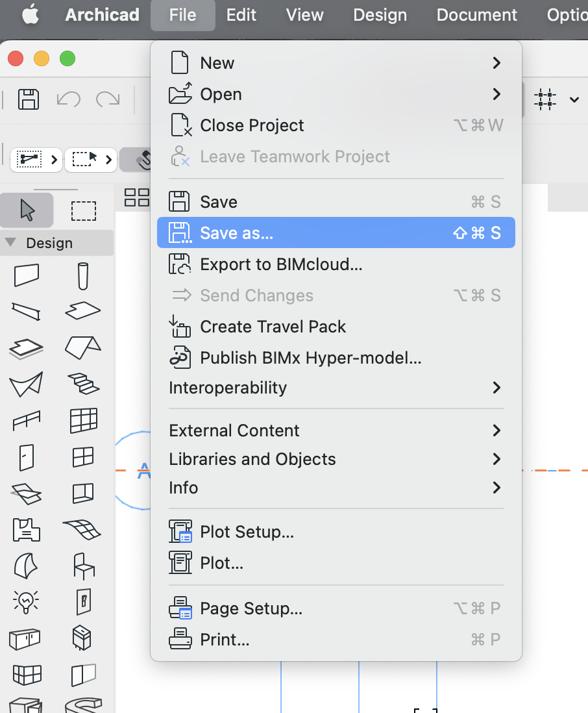Pick the Wall tool
Screen dimensions: 588x713
(x=27, y=275)
